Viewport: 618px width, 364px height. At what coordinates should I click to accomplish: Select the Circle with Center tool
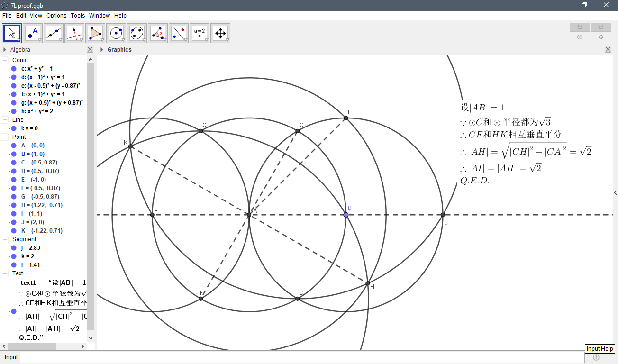[x=116, y=33]
